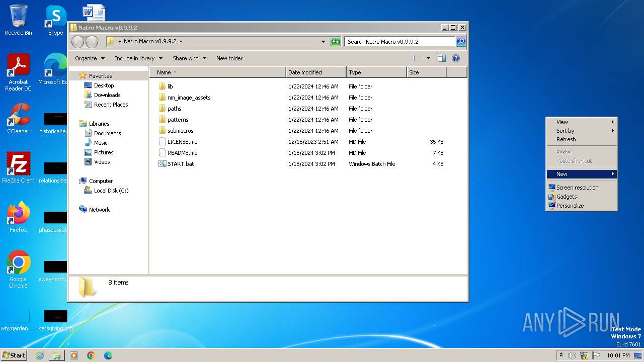Open Chrome from the taskbar
The height and width of the screenshot is (362, 644).
(x=91, y=355)
